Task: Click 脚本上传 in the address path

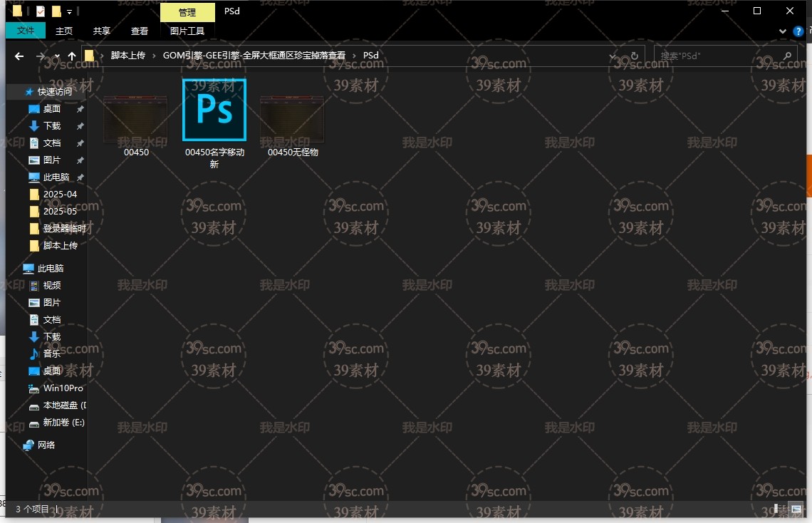Action: [x=128, y=56]
